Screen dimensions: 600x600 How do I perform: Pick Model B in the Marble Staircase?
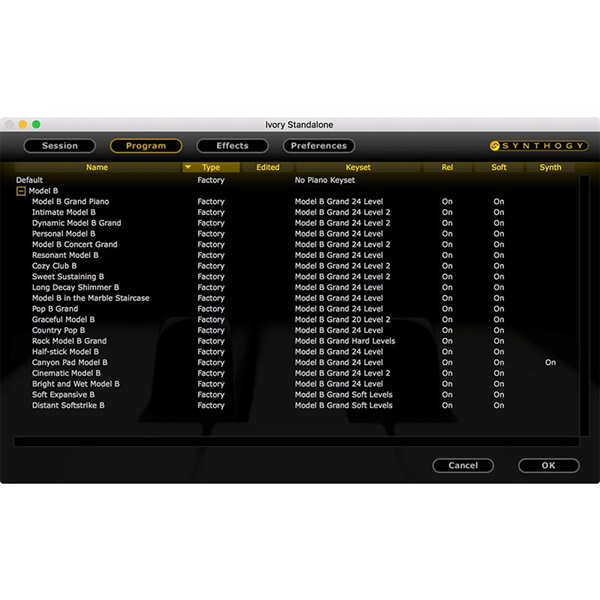(90, 298)
